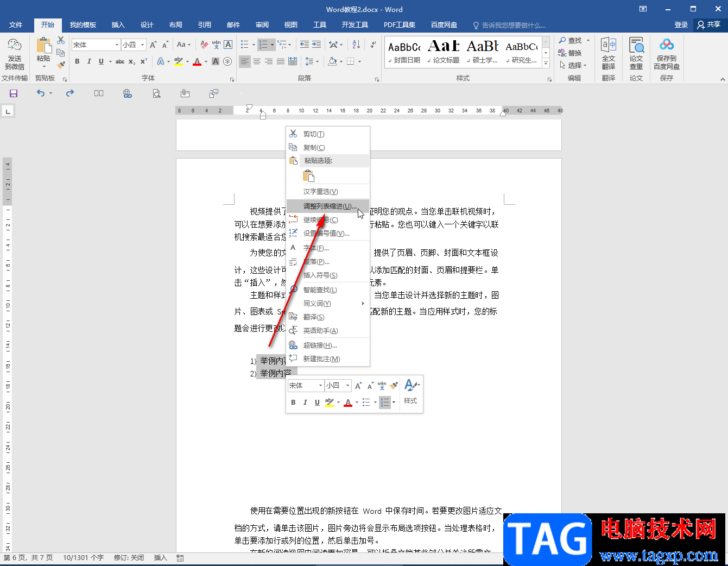Toggle Center alignment in the ribbon
This screenshot has width=728, height=566.
(x=257, y=61)
